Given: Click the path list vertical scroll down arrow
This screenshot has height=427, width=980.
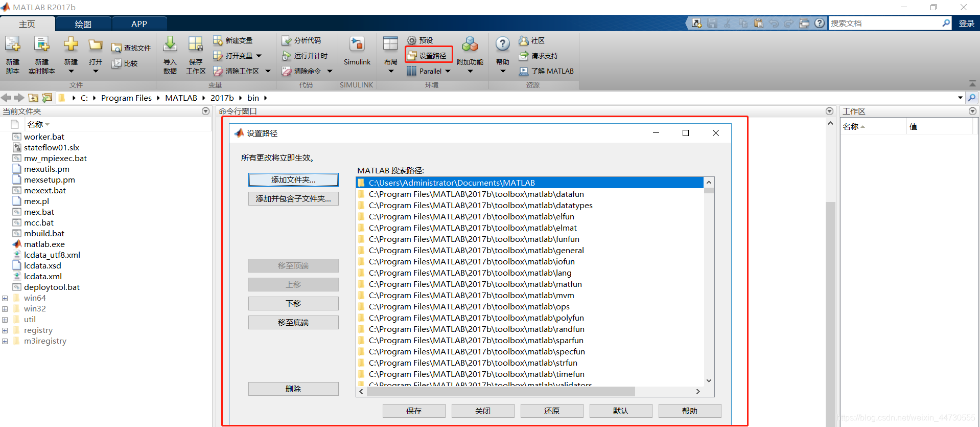Looking at the screenshot, I should coord(709,380).
